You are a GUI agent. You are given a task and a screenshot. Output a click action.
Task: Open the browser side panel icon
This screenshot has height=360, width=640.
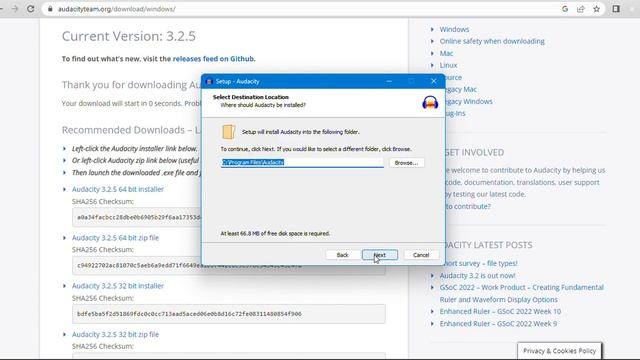[616, 9]
